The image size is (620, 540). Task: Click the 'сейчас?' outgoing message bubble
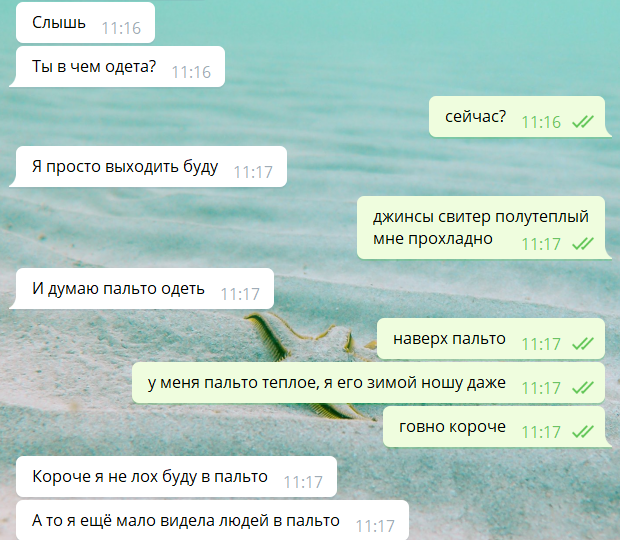520,117
